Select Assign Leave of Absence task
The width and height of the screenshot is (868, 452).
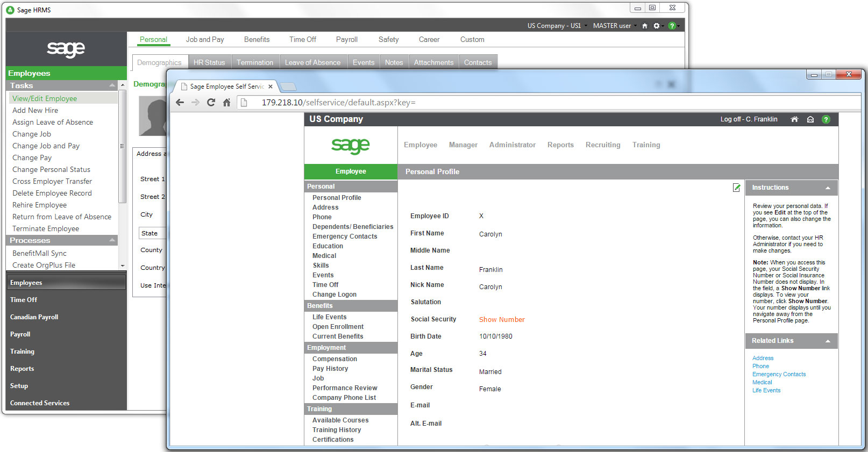(53, 122)
